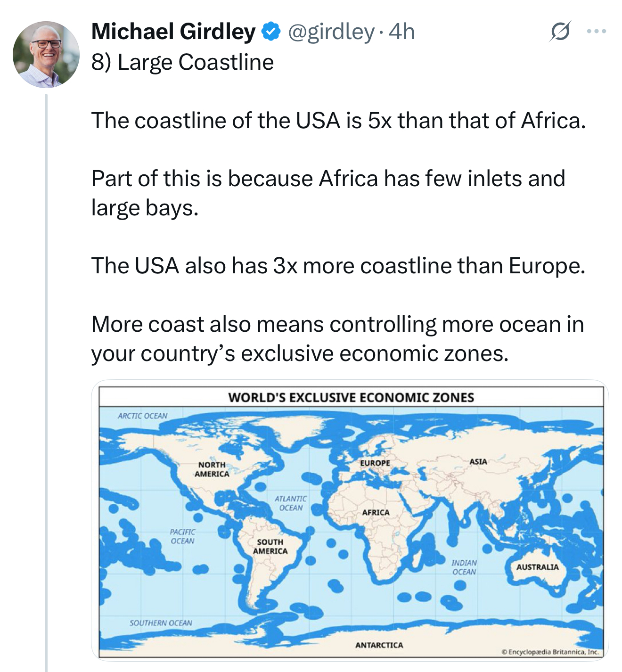The image size is (622, 672).
Task: Open the three-dot more options menu
Action: coord(596,32)
